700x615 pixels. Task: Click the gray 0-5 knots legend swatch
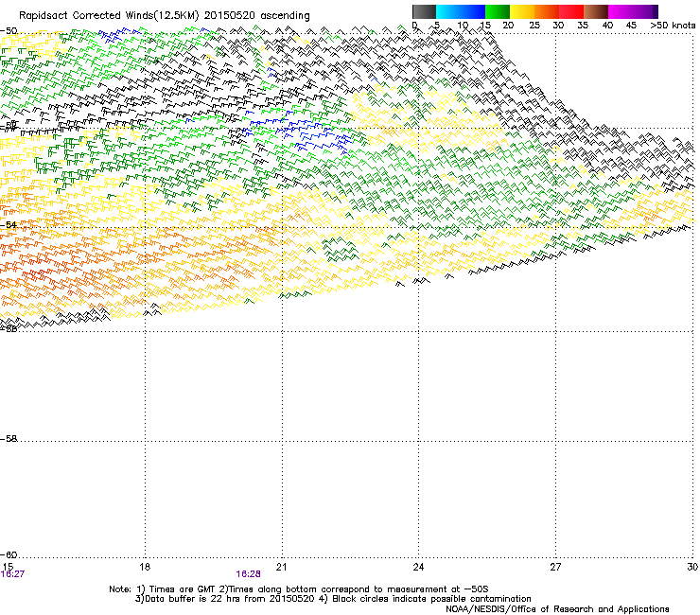click(x=424, y=11)
